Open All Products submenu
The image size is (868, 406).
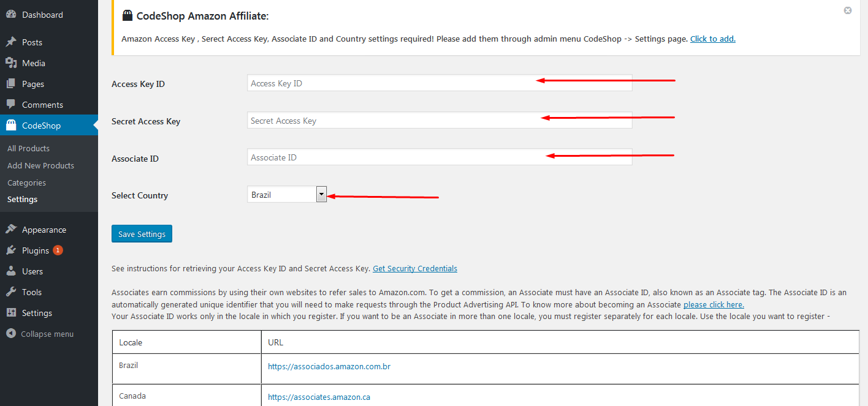point(28,148)
